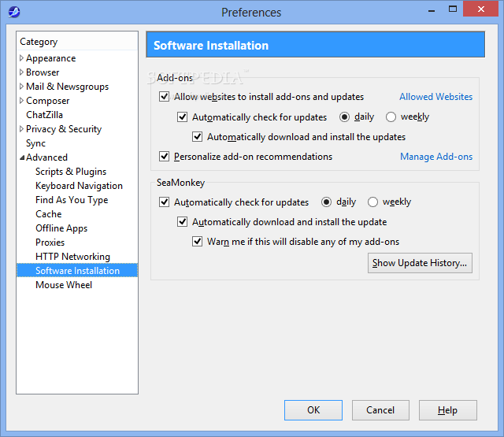This screenshot has height=437, width=504.
Task: Select weekly radio for Add-ons updates
Action: click(391, 117)
